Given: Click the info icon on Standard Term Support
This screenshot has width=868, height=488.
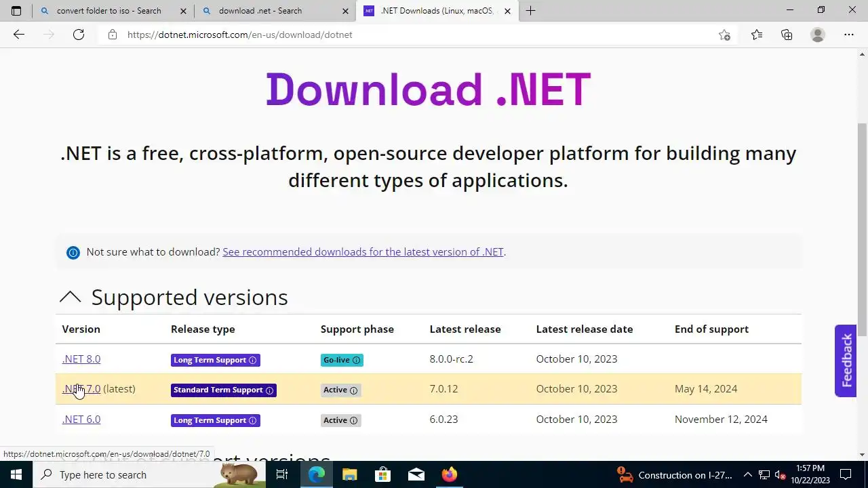Looking at the screenshot, I should coord(269,390).
